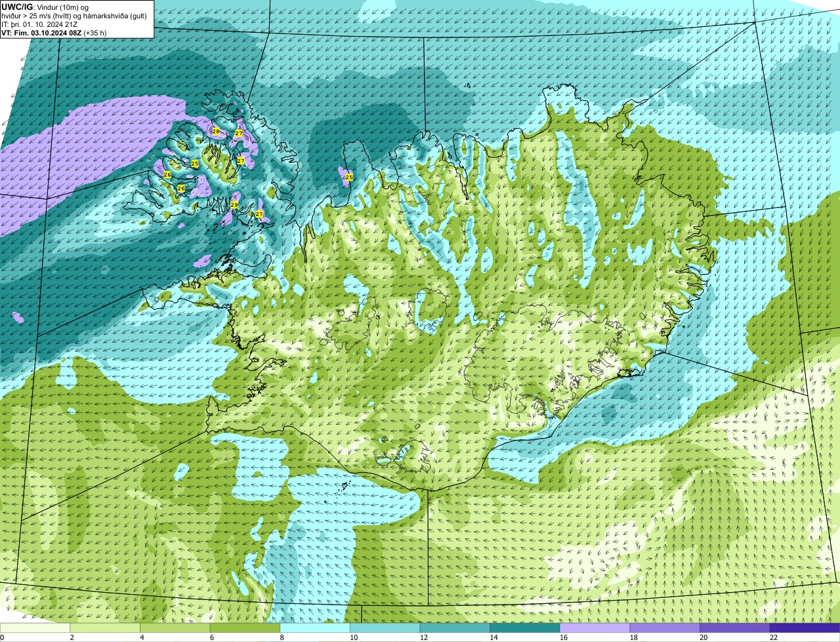The image size is (840, 642).
Task: Click the 0–2 m/s palest cream color swatch
Action: click(35, 628)
